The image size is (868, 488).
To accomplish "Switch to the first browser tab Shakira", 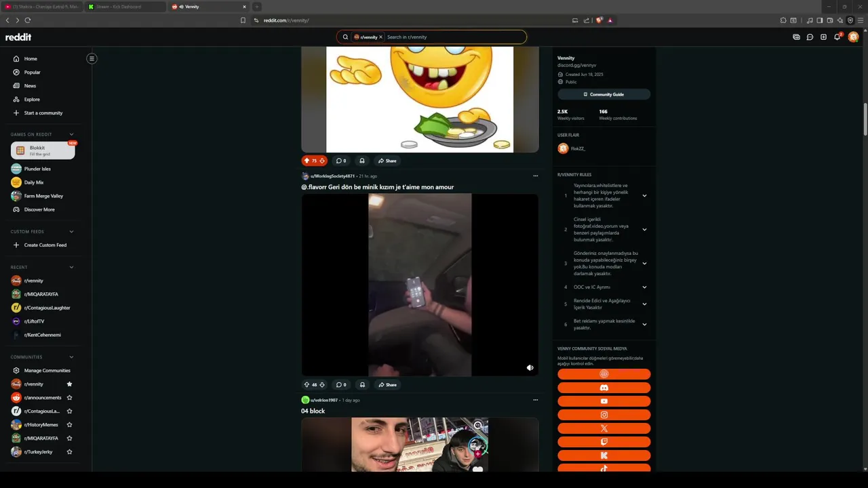I will click(x=41, y=7).
